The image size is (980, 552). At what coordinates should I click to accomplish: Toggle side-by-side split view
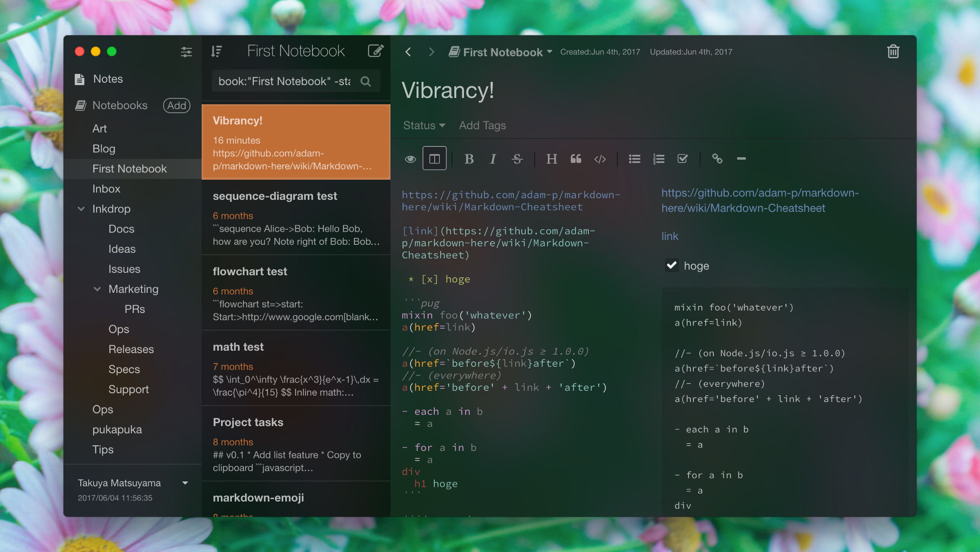pyautogui.click(x=435, y=158)
